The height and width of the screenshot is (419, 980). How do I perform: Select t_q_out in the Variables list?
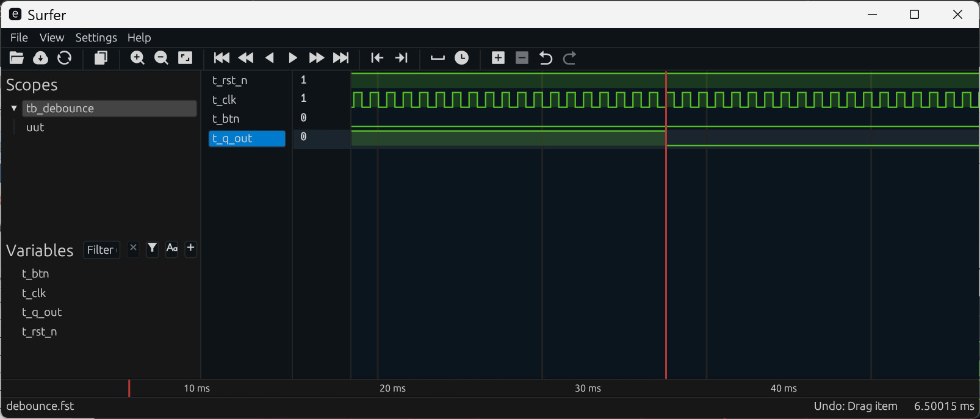pyautogui.click(x=42, y=312)
